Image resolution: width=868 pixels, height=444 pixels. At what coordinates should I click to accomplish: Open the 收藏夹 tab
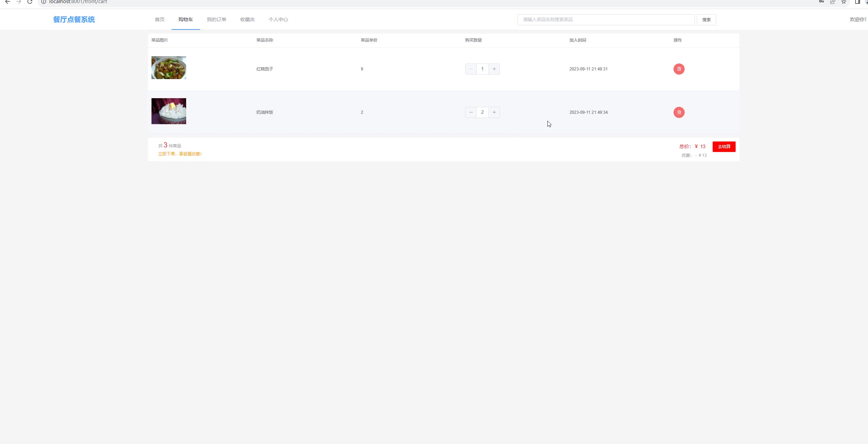[247, 19]
